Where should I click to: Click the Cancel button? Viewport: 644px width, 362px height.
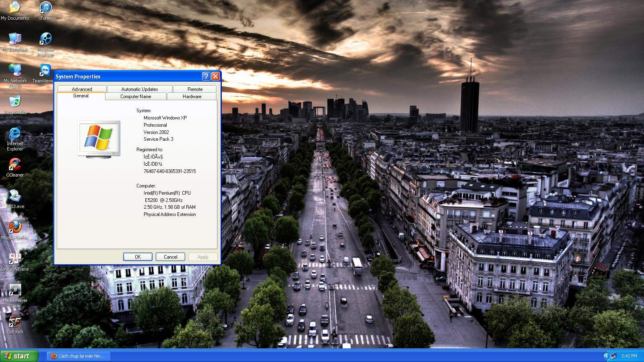[x=170, y=257]
